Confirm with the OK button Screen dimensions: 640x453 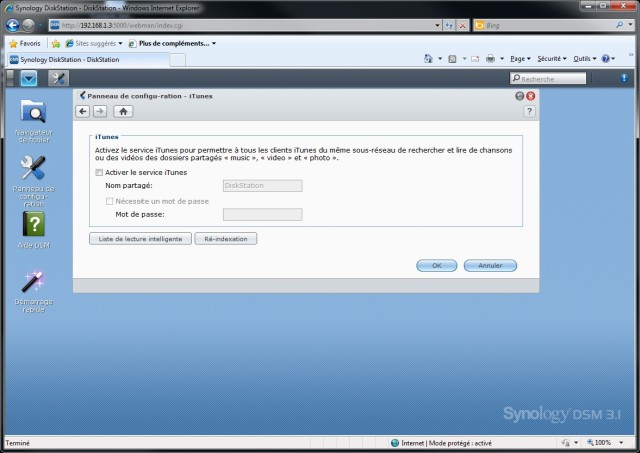tap(437, 265)
